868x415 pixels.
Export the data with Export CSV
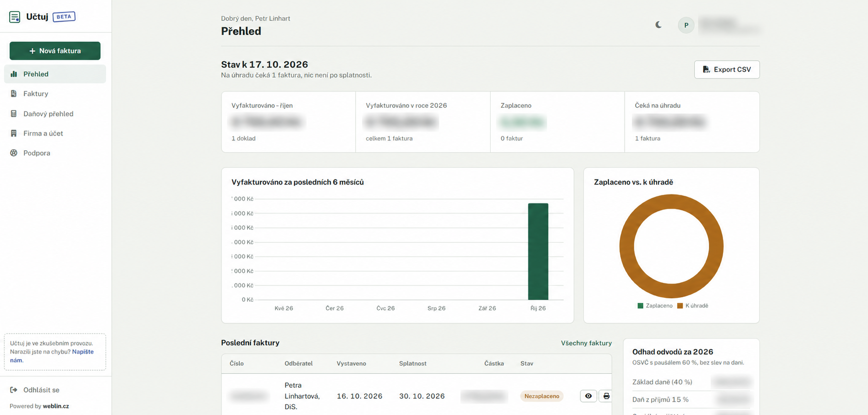click(x=726, y=69)
